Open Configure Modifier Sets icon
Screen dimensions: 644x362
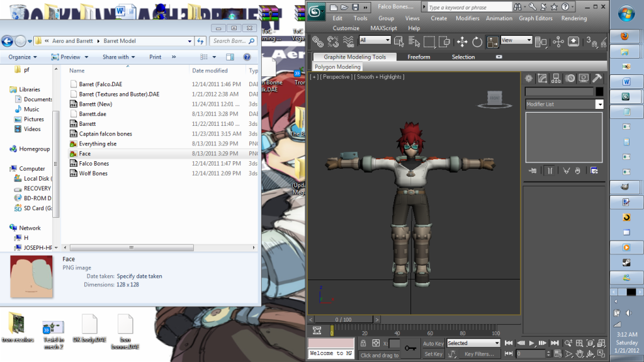594,171
